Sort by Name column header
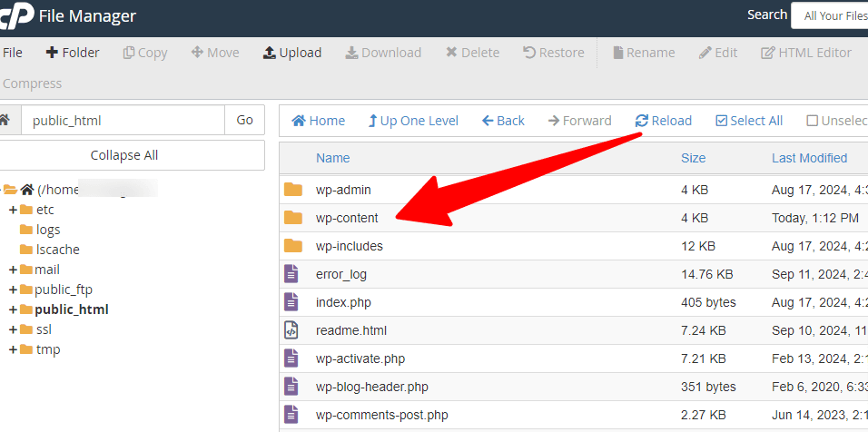Screen dimensions: 868x432 coord(332,158)
